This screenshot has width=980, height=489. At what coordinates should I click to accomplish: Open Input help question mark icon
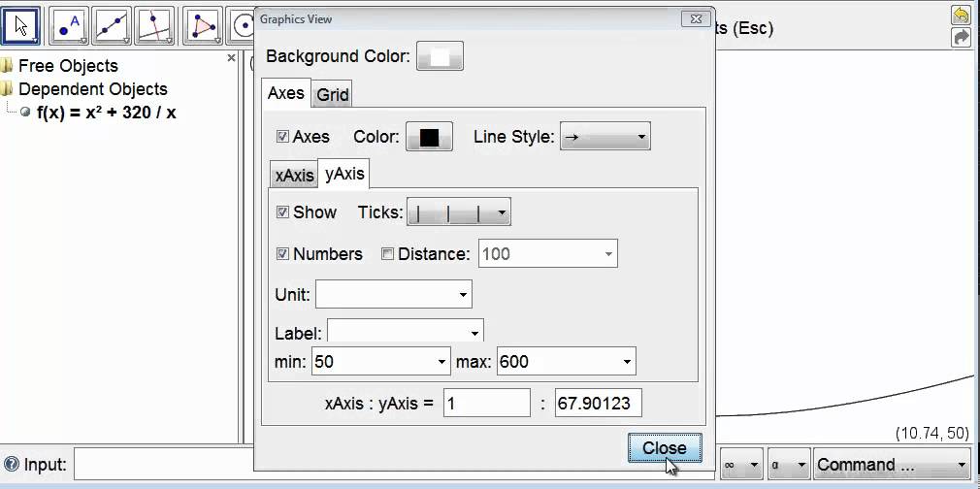[x=12, y=465]
